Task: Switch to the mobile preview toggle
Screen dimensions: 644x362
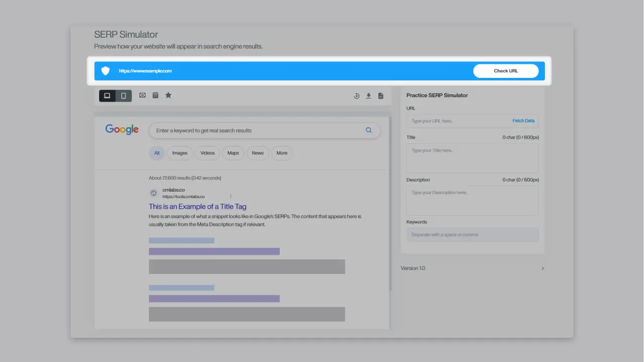Action: tap(123, 95)
